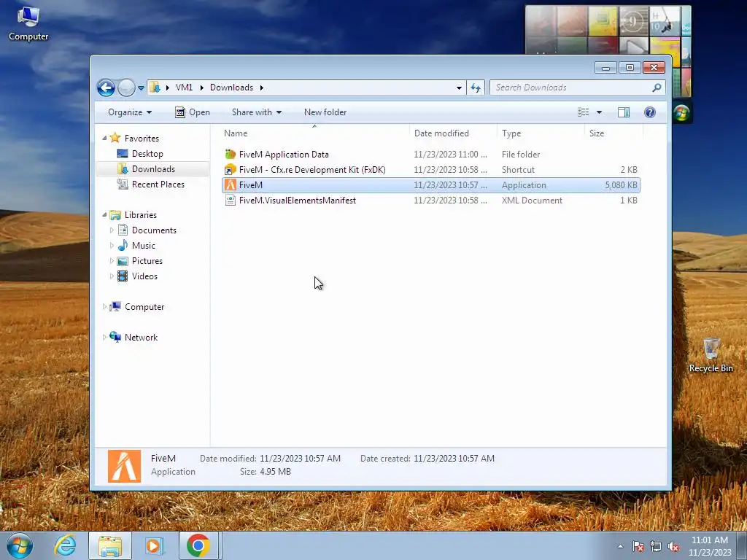Launch Windows Media Player from taskbar

click(154, 545)
